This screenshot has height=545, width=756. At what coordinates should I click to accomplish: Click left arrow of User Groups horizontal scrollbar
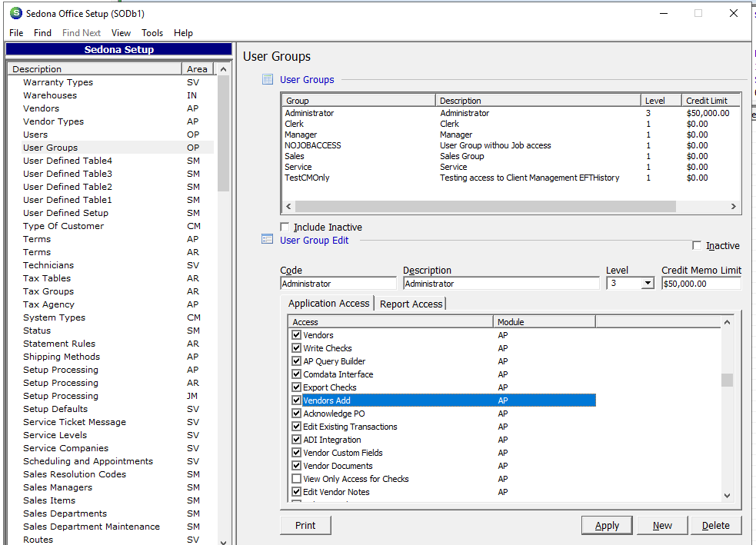pyautogui.click(x=288, y=206)
